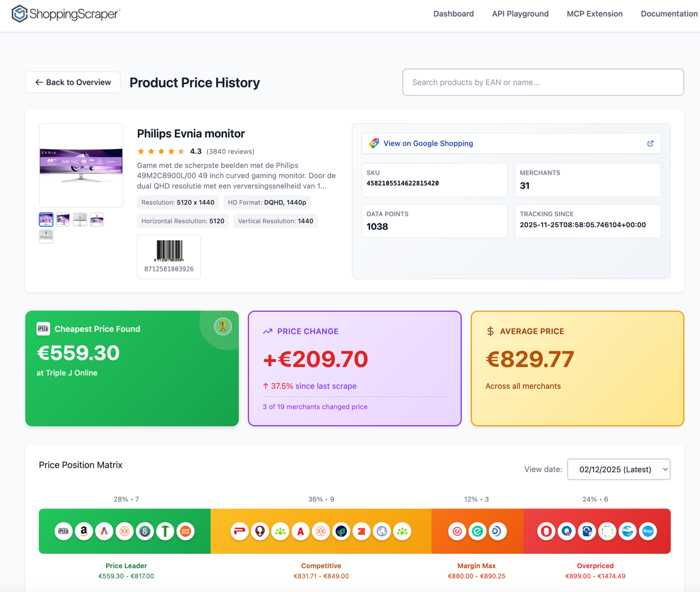Screen dimensions: 700x592
Task: Select the blue wave merchant logo in Overpriced
Action: pyautogui.click(x=628, y=531)
